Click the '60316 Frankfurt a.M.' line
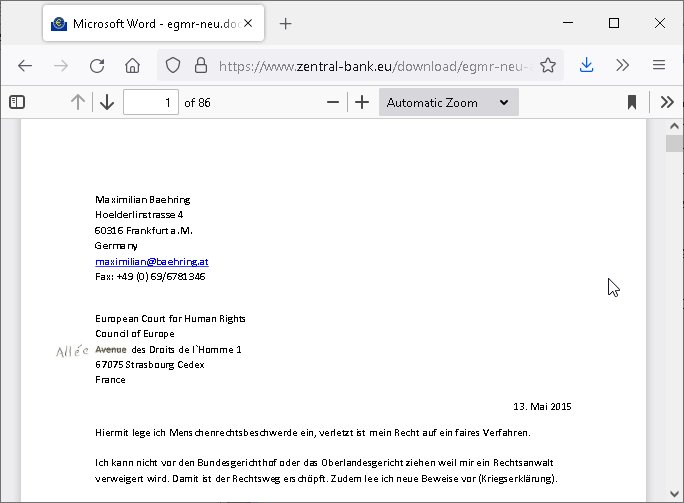Image resolution: width=684 pixels, height=503 pixels. (x=144, y=230)
